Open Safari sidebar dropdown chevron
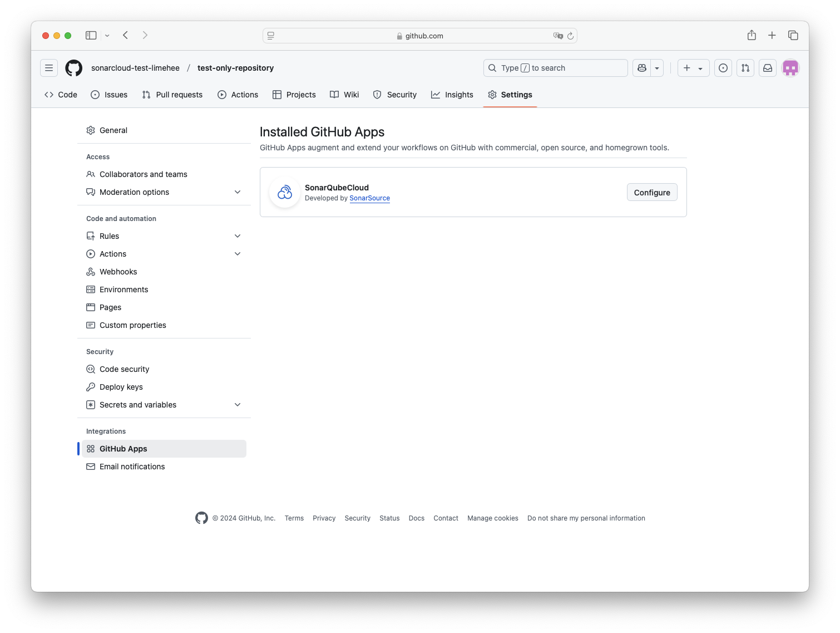This screenshot has height=633, width=840. tap(107, 36)
